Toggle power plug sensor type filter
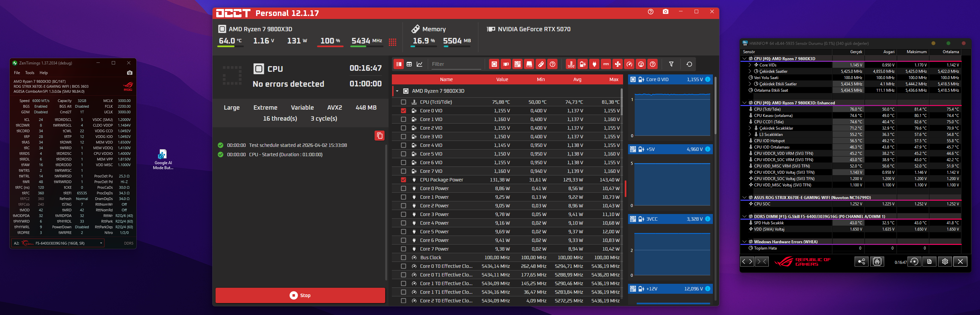Image resolution: width=980 pixels, height=315 pixels. pos(594,64)
